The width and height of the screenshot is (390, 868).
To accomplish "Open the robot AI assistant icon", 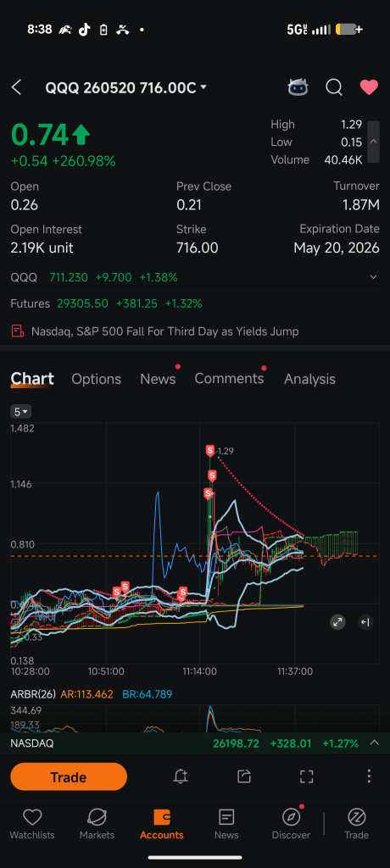I will pos(298,87).
